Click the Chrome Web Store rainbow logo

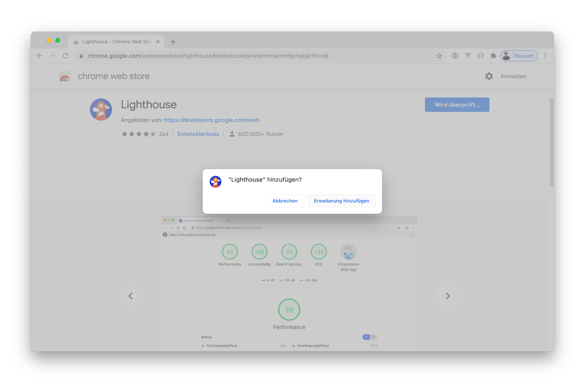pos(65,76)
